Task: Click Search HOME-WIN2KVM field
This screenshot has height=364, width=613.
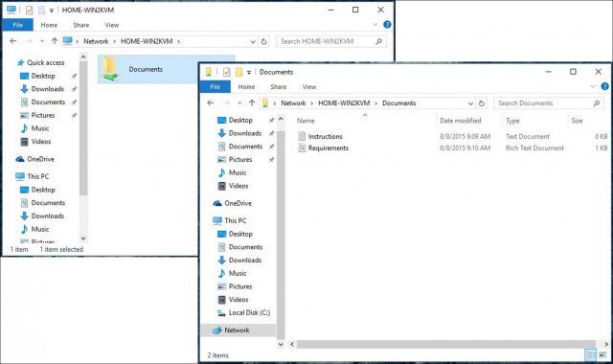Action: [x=331, y=41]
